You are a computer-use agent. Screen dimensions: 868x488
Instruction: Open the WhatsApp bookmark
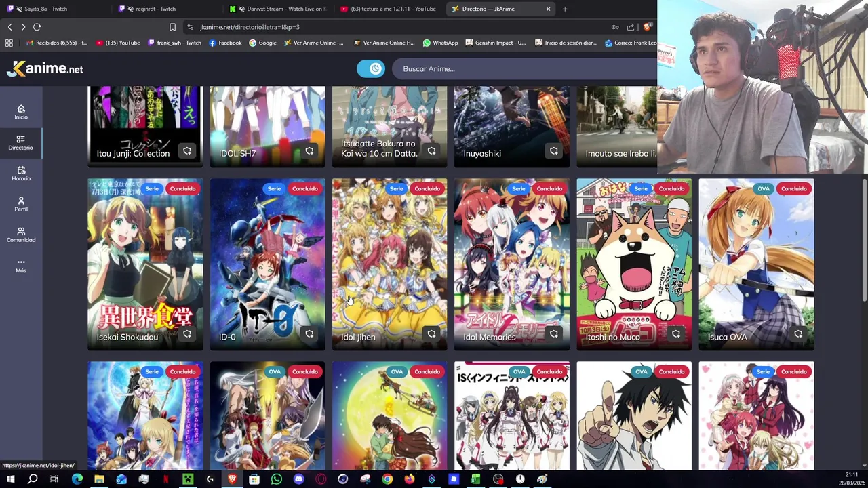coord(440,43)
